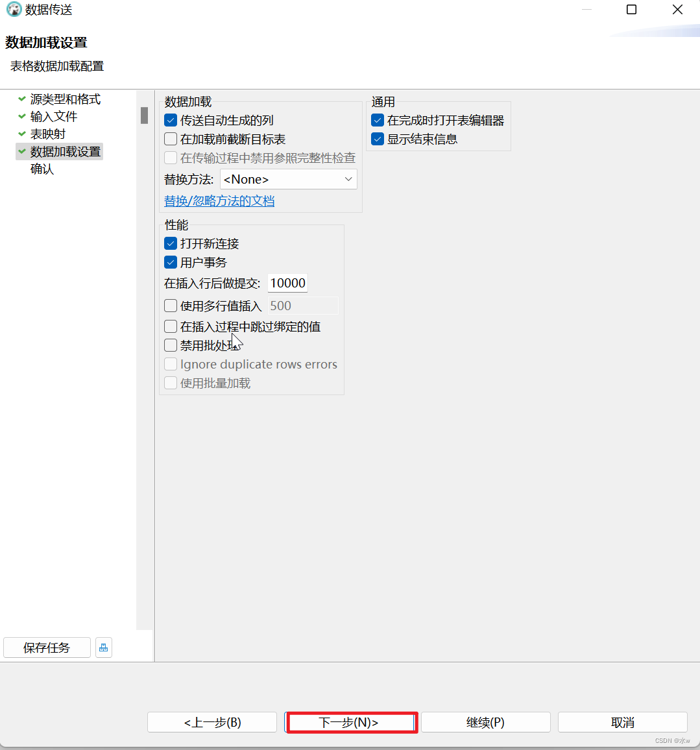700x750 pixels.
Task: Proceed with the 下一步(N) button
Action: pos(351,722)
